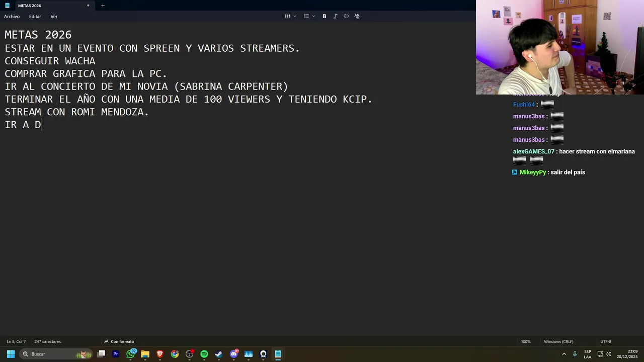Click chat username Fushi64
This screenshot has width=644, height=362.
point(524,105)
